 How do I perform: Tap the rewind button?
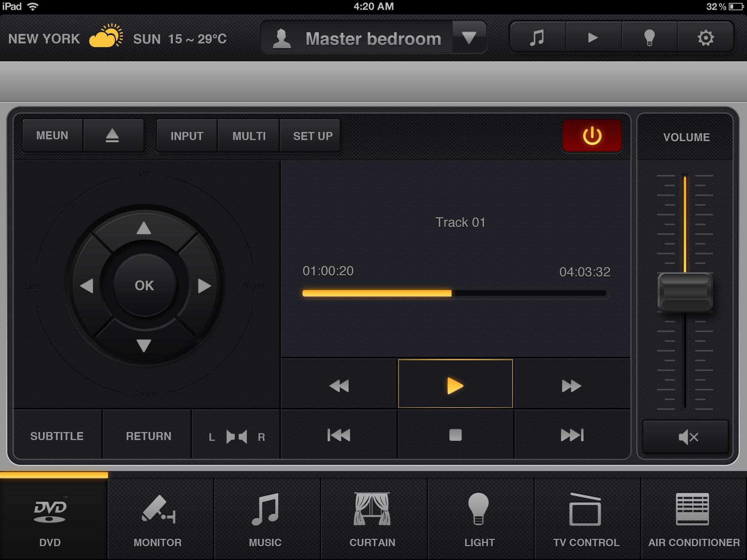click(x=339, y=385)
